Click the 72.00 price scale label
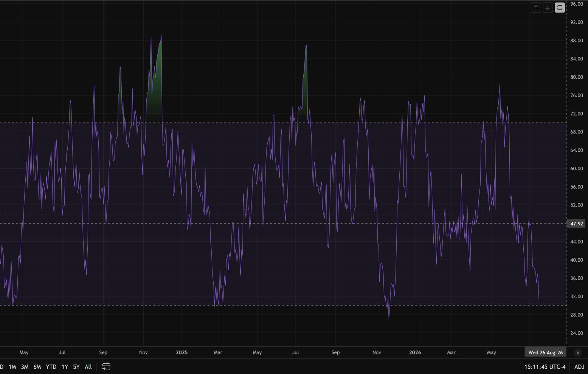Screen dimensions: 588x374 click(577, 114)
